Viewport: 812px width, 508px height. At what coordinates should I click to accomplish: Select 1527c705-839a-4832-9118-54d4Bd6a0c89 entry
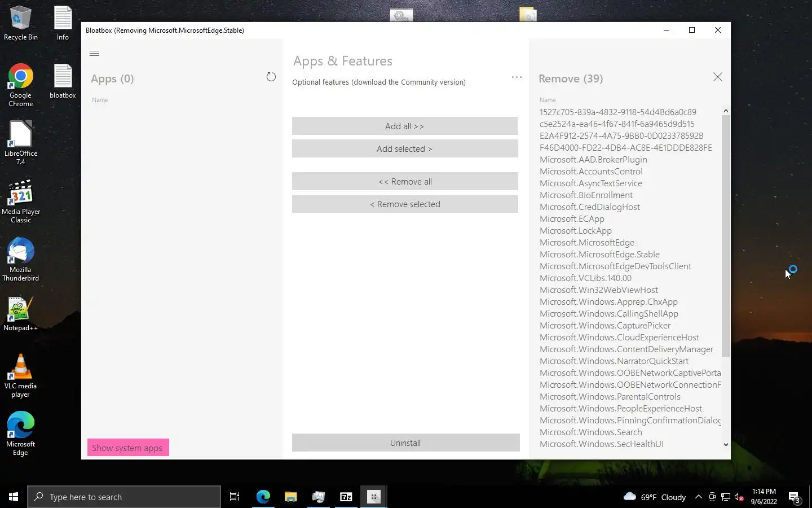tap(617, 112)
